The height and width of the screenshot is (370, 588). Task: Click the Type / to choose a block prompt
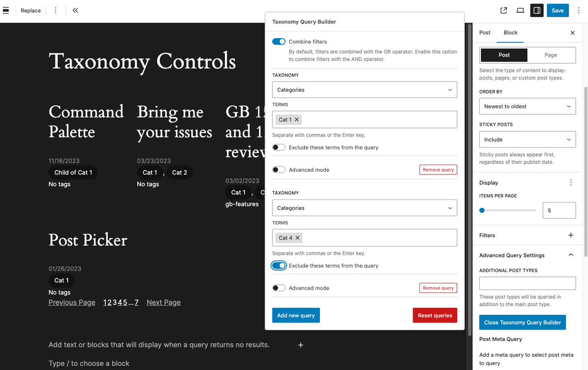click(89, 363)
